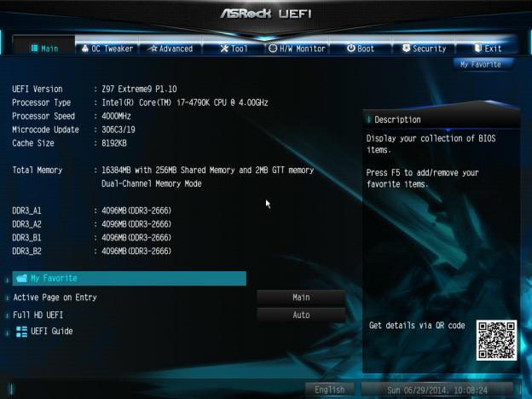
Task: Click the My Favorite folder icon
Action: pyautogui.click(x=21, y=278)
